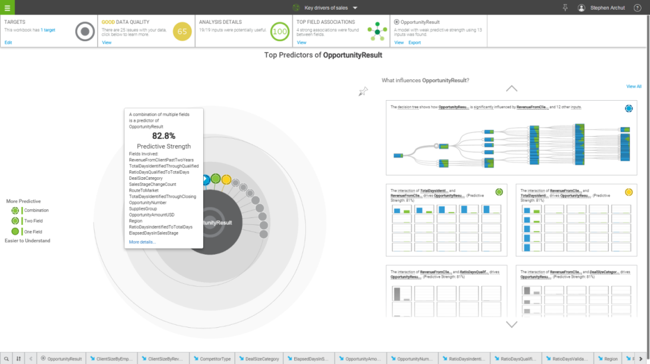Click the data quality score 65 badge

[x=182, y=32]
